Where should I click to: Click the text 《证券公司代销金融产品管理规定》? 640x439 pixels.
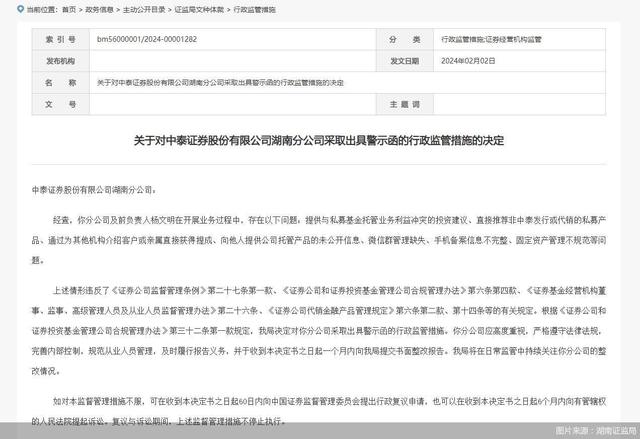coord(331,310)
